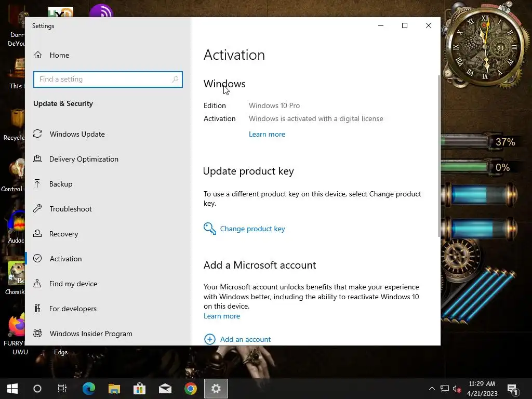Image resolution: width=532 pixels, height=399 pixels.
Task: Click Learn more under Activation status
Action: click(267, 134)
